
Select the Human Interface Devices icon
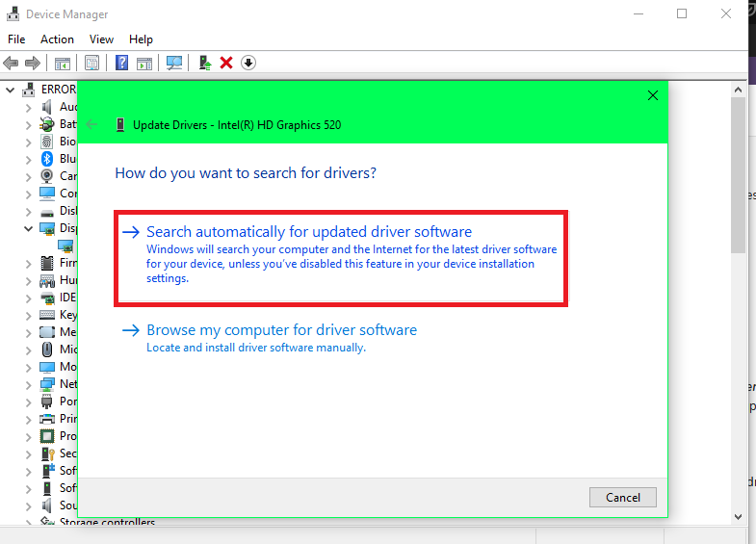click(x=47, y=280)
